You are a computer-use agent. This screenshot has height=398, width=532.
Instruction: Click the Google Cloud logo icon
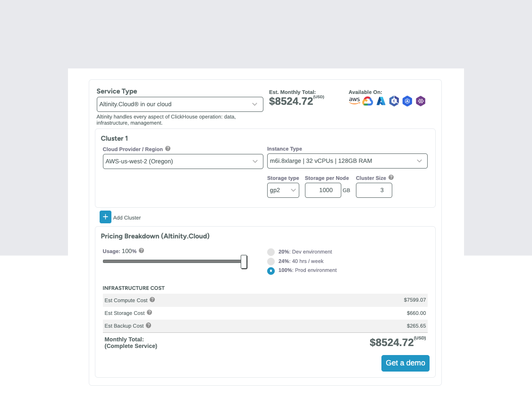click(x=368, y=101)
